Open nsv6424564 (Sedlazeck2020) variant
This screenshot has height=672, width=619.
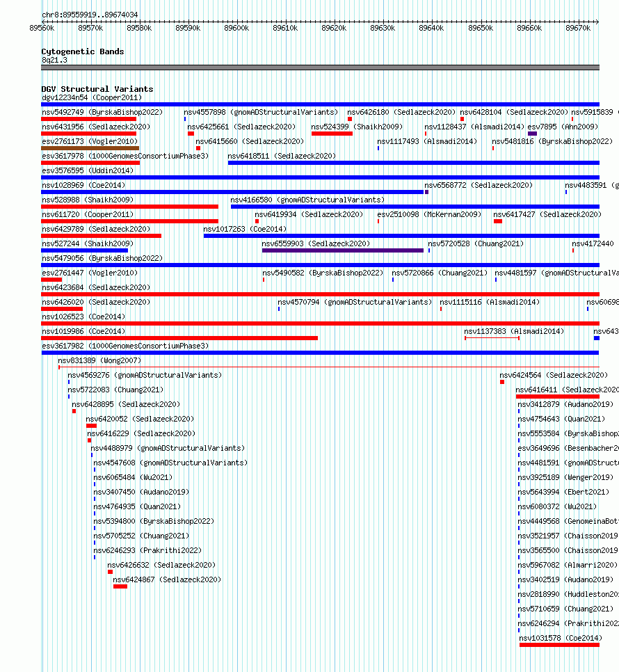point(554,374)
